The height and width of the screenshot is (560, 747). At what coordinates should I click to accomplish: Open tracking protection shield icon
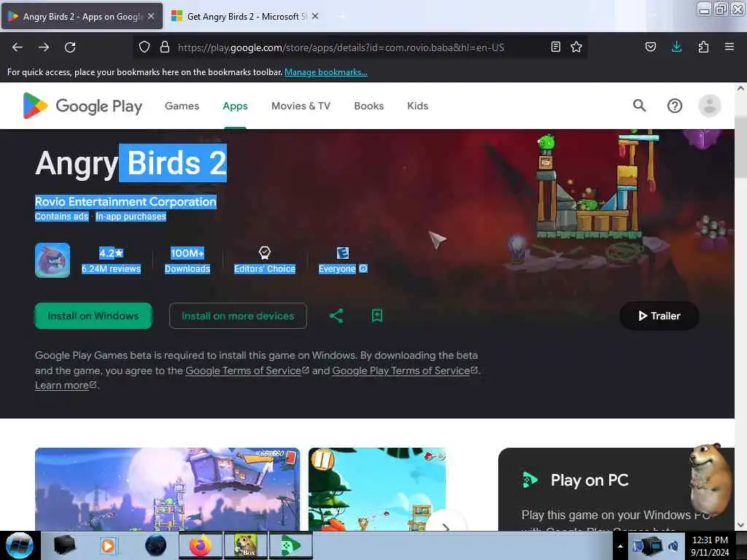click(x=144, y=47)
